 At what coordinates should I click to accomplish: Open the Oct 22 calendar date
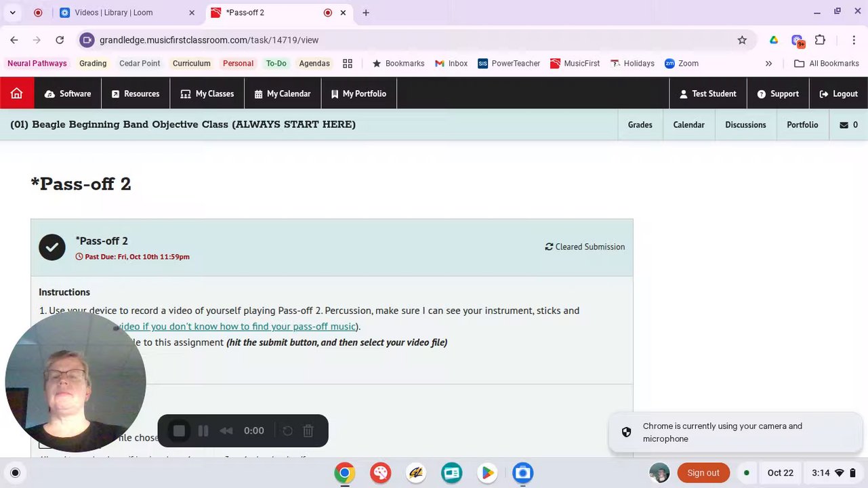[780, 472]
